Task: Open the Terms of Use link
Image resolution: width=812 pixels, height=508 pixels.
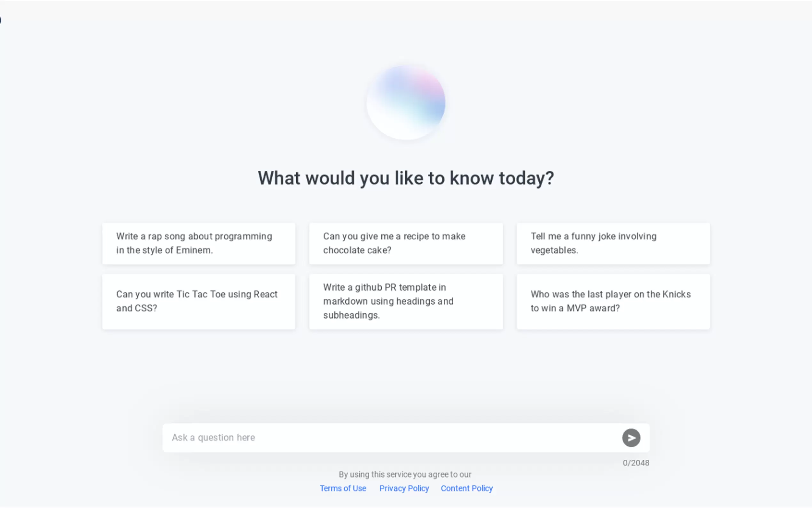Action: tap(343, 488)
